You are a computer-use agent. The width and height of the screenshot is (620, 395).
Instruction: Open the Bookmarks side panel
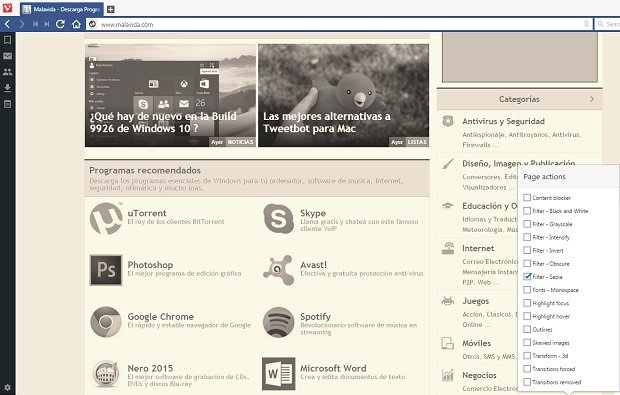coord(8,40)
